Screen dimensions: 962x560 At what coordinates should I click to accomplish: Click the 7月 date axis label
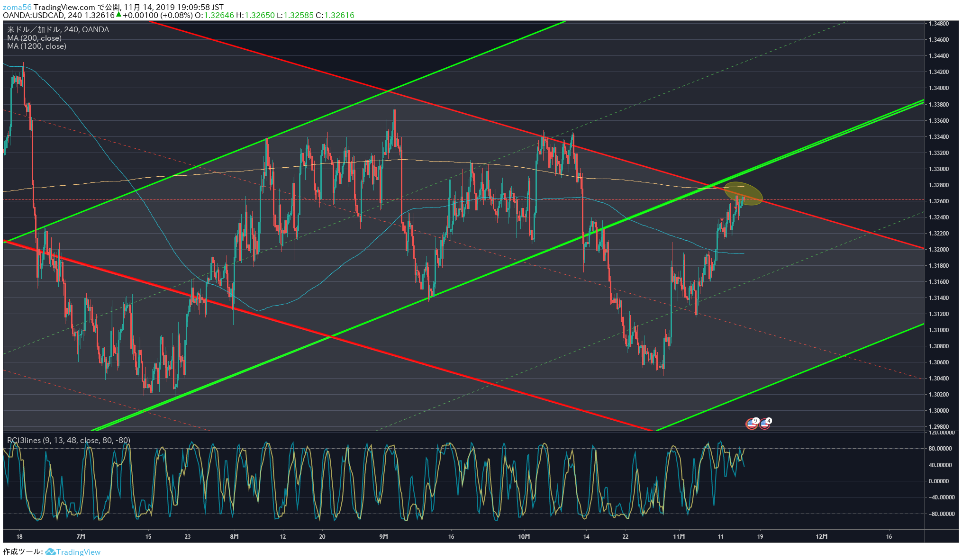[x=81, y=537]
